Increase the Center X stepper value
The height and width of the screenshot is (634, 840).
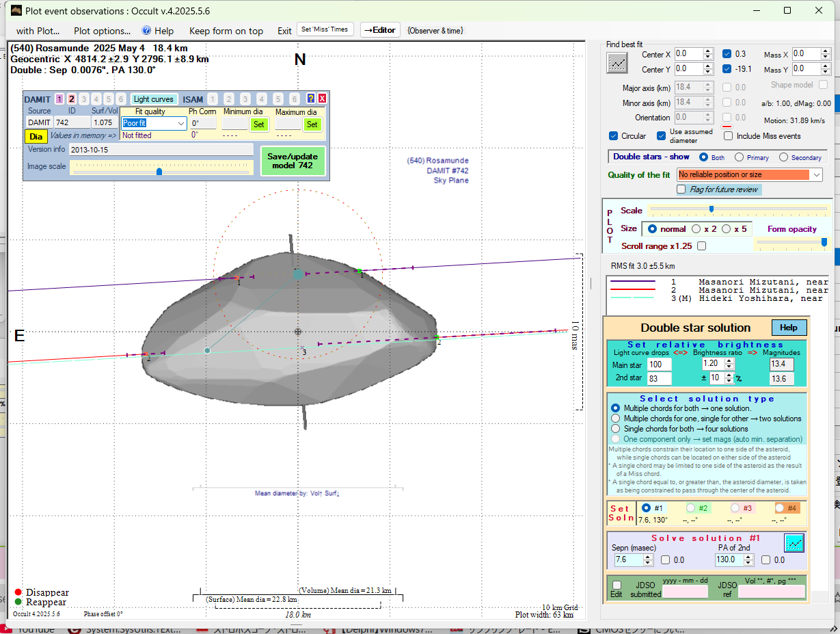coord(708,51)
